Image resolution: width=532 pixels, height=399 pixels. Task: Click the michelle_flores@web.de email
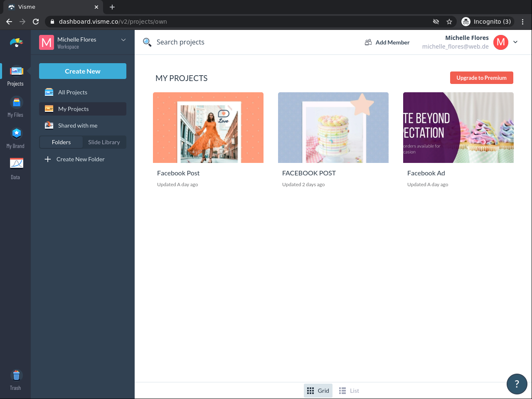pos(456,47)
